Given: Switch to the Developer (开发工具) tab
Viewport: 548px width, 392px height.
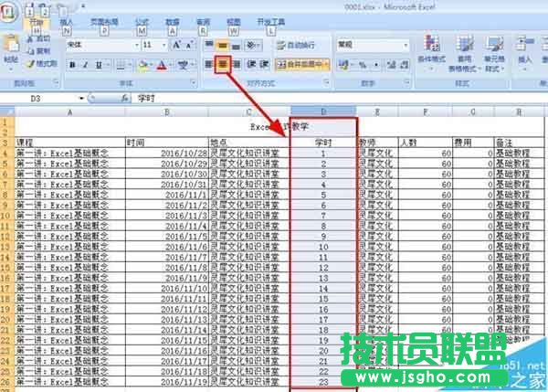Looking at the screenshot, I should (x=271, y=22).
